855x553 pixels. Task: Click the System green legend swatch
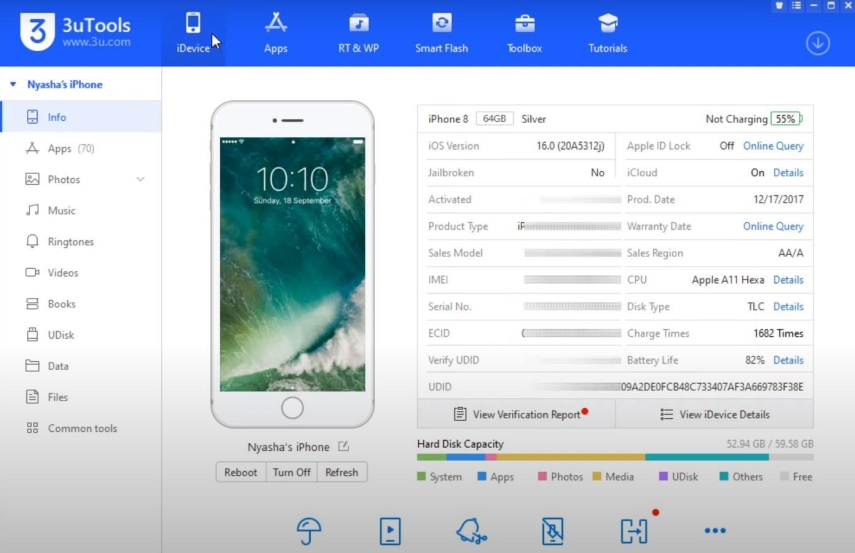pyautogui.click(x=421, y=476)
